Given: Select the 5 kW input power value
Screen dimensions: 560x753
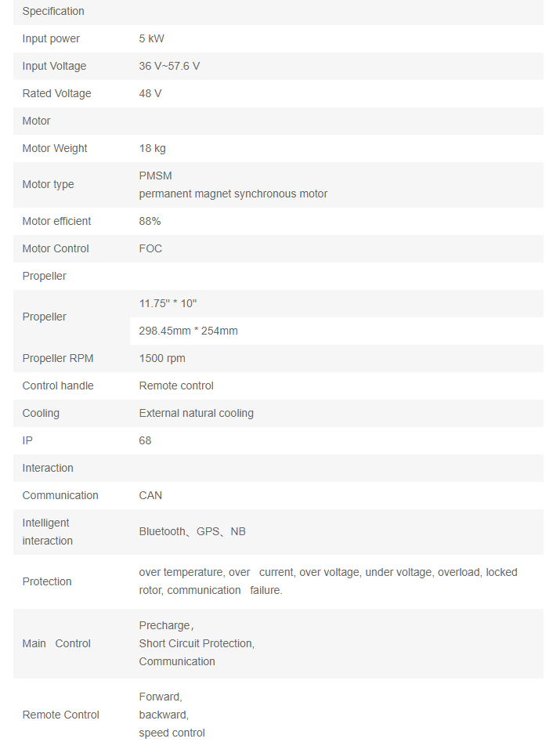Looking at the screenshot, I should pyautogui.click(x=152, y=39).
